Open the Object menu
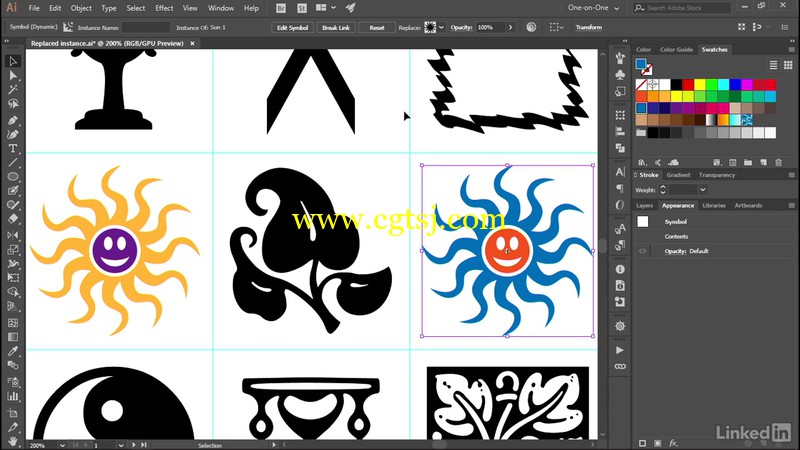This screenshot has width=800, height=450. point(81,8)
